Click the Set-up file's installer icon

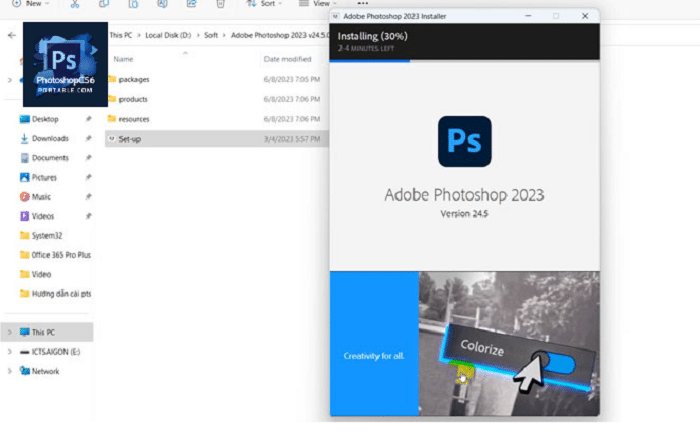click(x=112, y=139)
